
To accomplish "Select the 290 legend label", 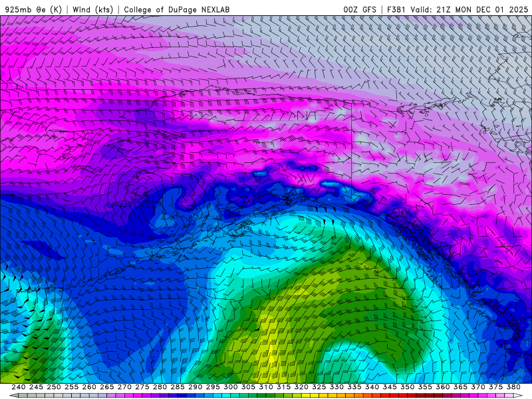I will pos(195,387).
